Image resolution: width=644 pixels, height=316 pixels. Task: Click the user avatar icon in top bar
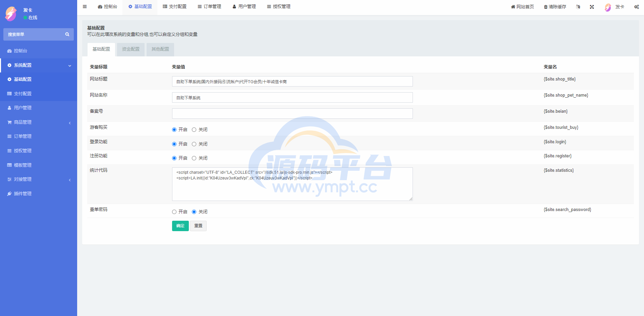click(608, 7)
